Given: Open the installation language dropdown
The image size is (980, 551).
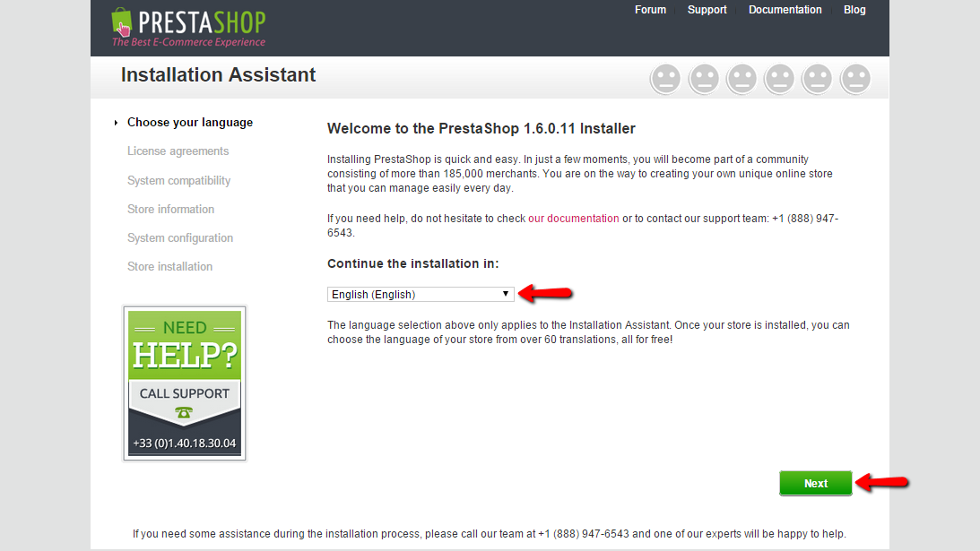Looking at the screenshot, I should point(421,294).
